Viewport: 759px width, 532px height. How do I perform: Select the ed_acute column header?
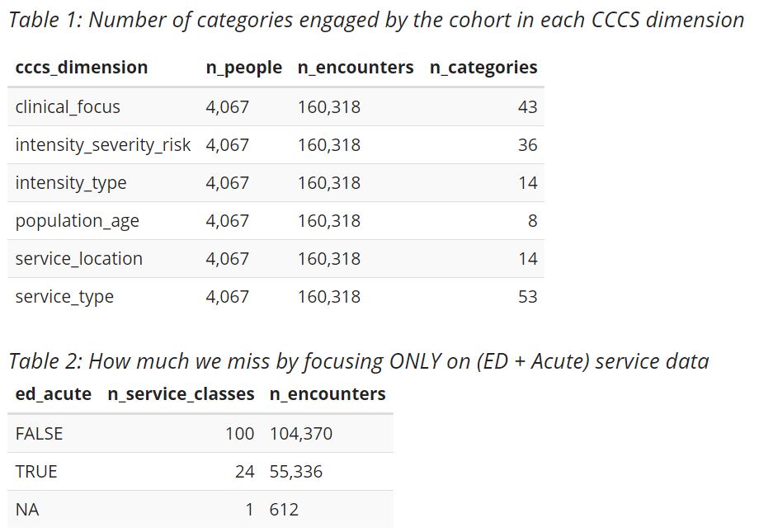point(53,394)
